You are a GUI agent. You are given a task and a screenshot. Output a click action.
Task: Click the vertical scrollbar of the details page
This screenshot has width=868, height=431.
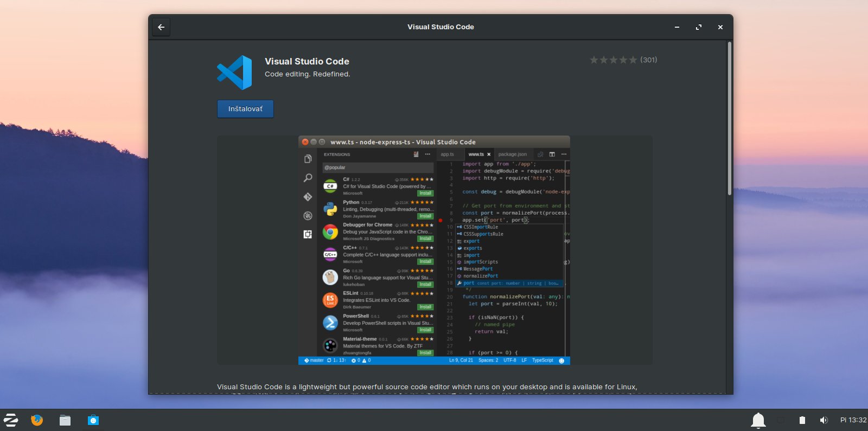[x=729, y=118]
